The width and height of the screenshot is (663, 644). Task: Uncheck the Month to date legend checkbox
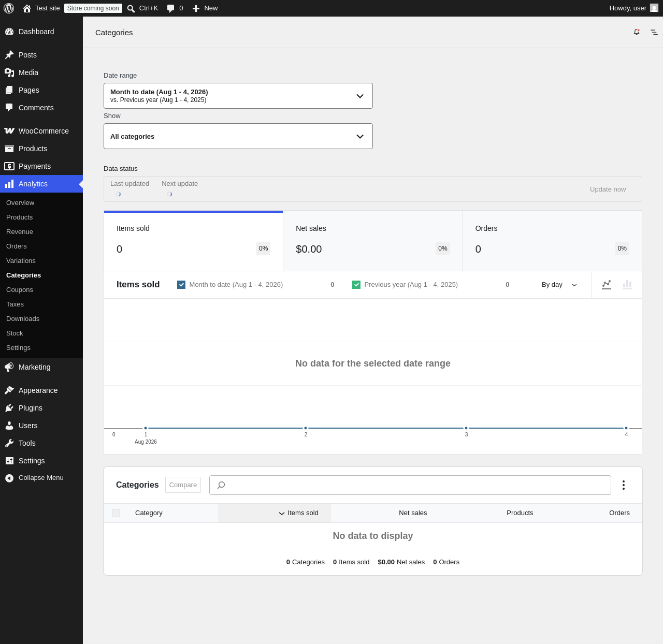181,285
